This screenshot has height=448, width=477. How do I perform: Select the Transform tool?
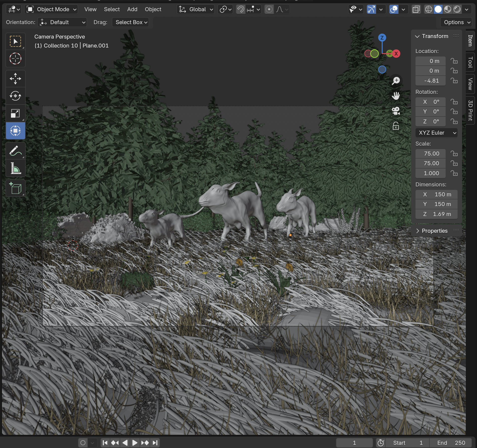point(15,131)
